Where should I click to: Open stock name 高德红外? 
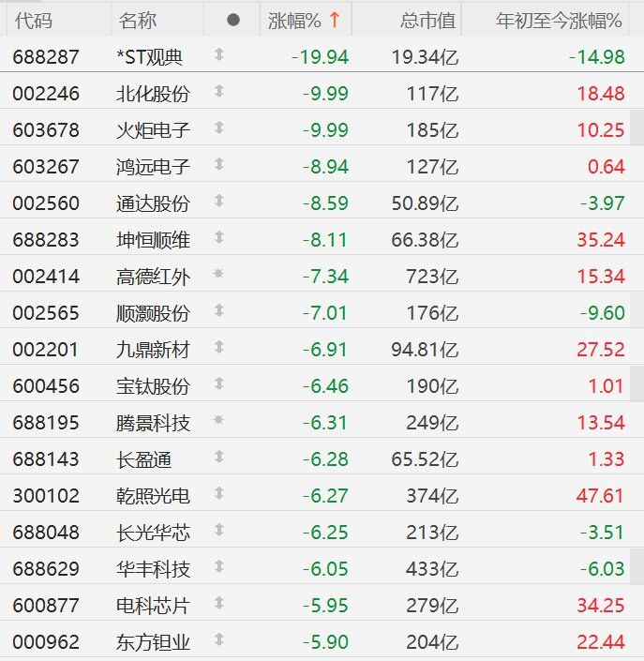(154, 277)
